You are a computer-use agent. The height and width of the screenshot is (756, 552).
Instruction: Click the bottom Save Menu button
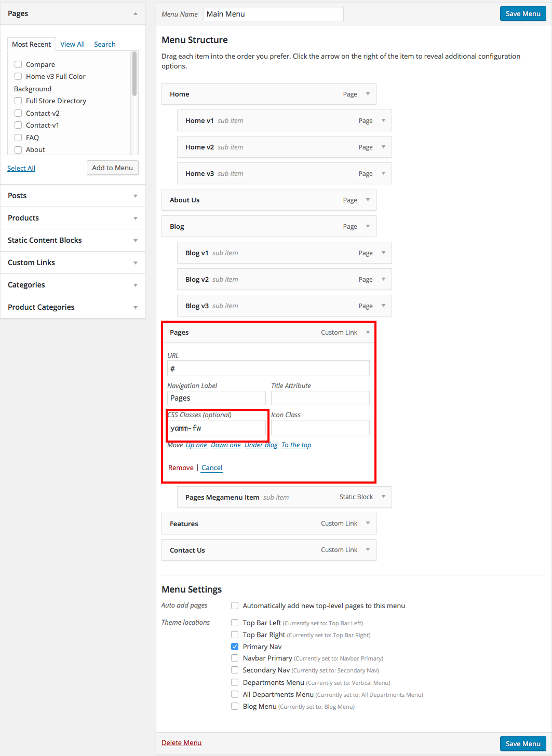pos(523,744)
